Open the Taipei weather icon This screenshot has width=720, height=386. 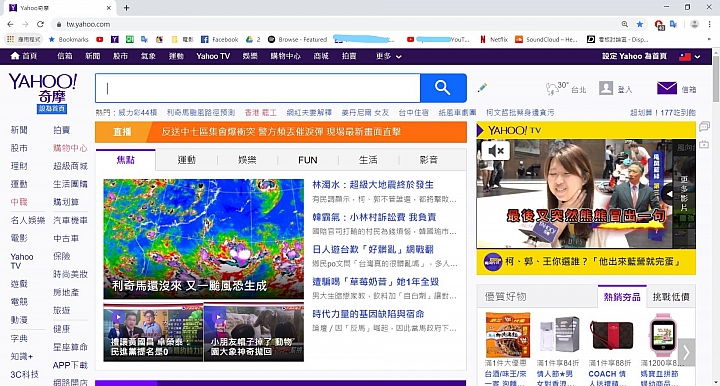[551, 89]
